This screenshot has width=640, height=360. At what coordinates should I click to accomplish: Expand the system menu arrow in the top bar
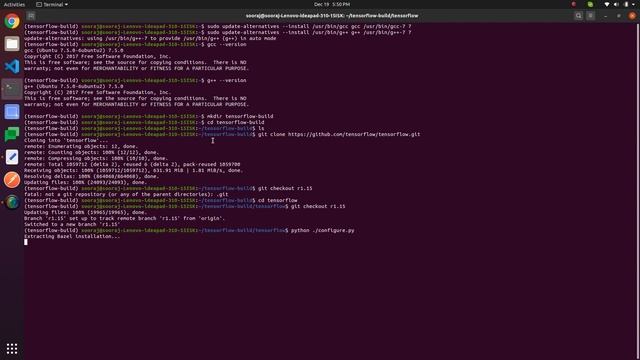(634, 4)
